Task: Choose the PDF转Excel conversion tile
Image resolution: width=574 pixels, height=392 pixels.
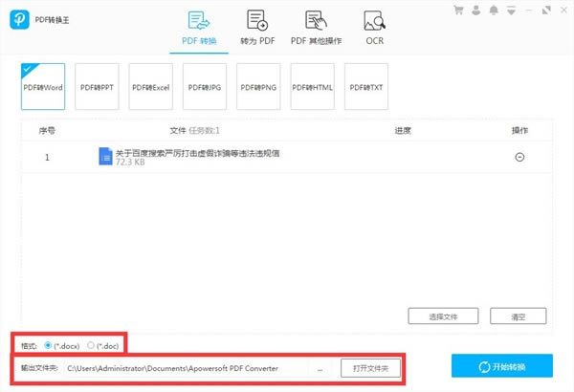Action: (150, 86)
